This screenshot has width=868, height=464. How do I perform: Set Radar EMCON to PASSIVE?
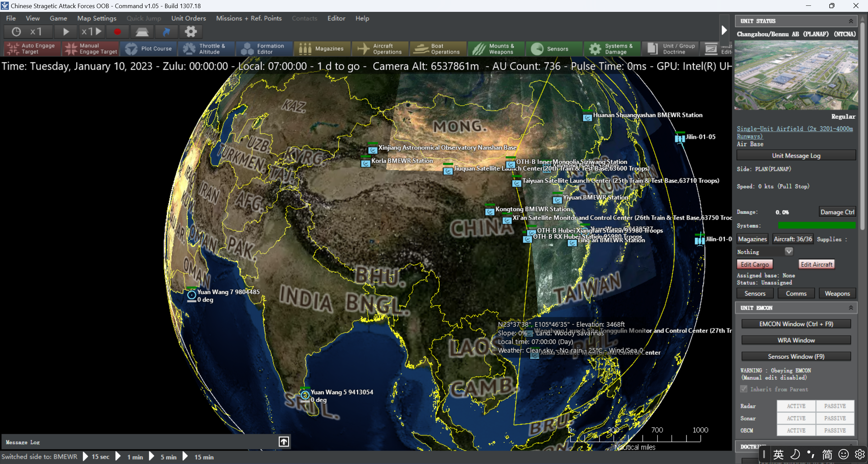835,406
